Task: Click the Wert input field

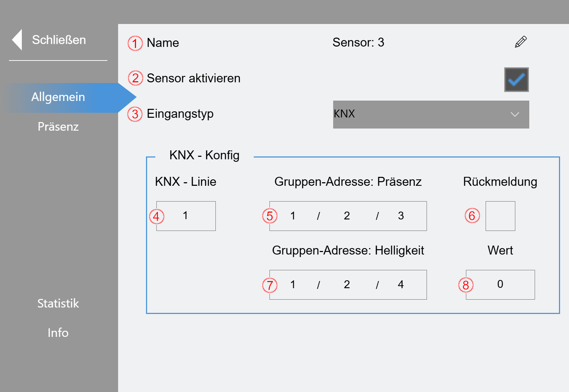Action: (500, 285)
